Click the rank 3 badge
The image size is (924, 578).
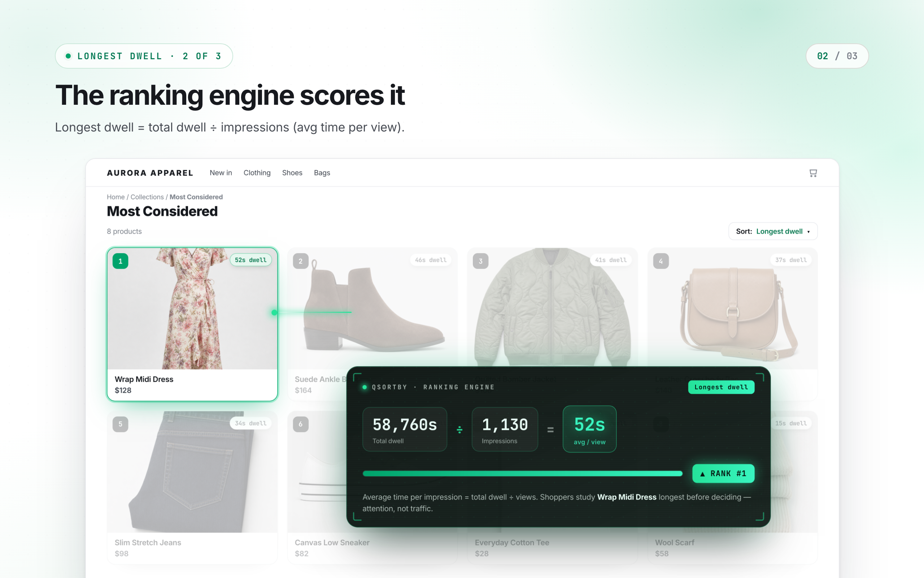tap(481, 261)
